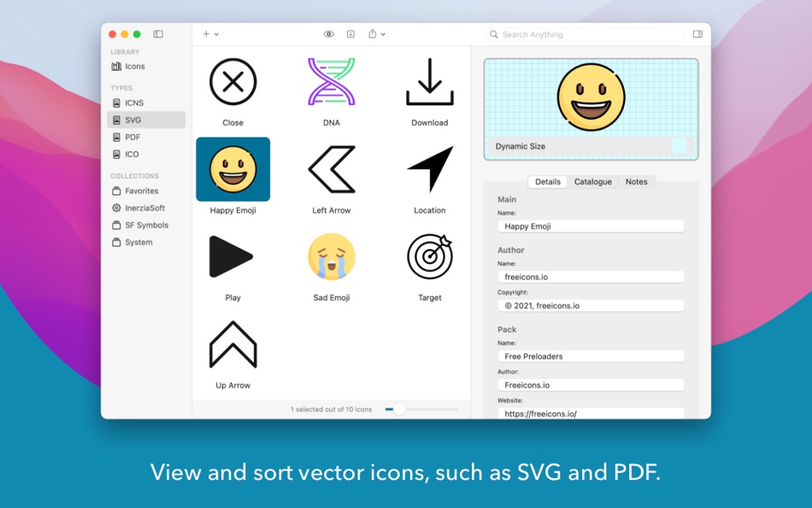Screen dimensions: 812x508
Task: Click the Happy Emoji preview image
Action: [591, 97]
